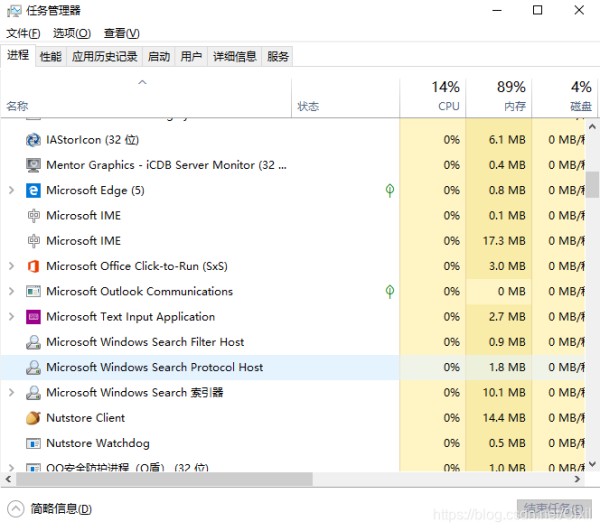600x531 pixels.
Task: Select the Nutstore Watchdog row name
Action: pyautogui.click(x=98, y=443)
